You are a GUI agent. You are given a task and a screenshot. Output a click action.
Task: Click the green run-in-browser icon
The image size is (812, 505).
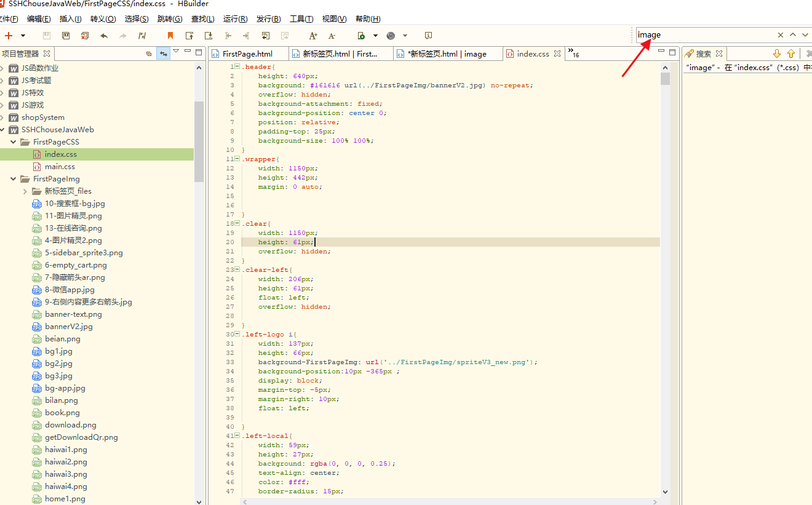[361, 36]
